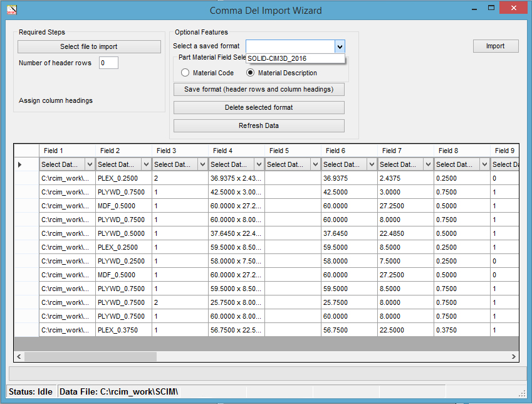Open the Field 1 column heading dropdown
Image resolution: width=532 pixels, height=404 pixels.
[x=90, y=164]
